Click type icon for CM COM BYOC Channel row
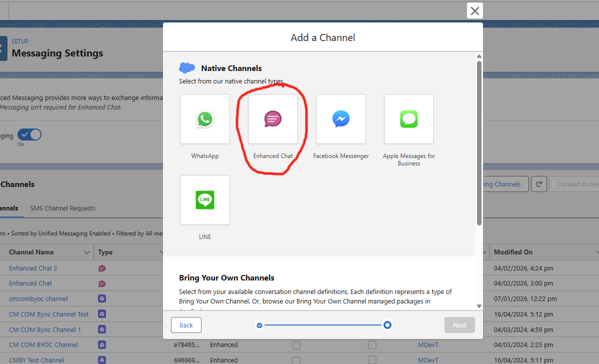This screenshot has width=599, height=364. point(102,345)
